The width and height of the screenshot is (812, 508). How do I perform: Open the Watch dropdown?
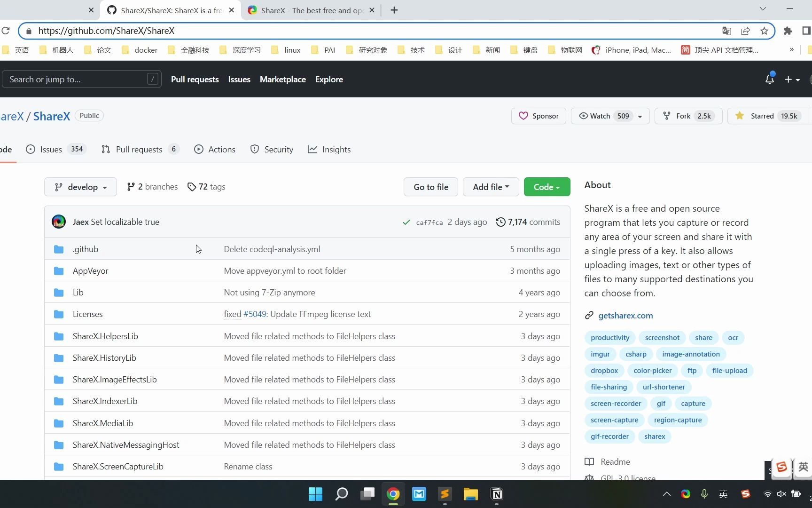tap(610, 116)
